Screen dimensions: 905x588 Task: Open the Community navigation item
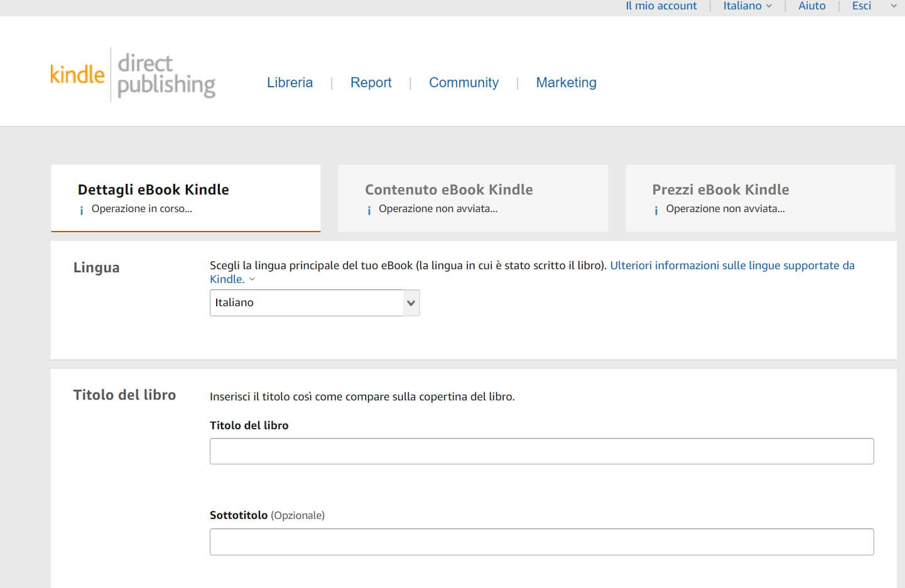pos(463,83)
